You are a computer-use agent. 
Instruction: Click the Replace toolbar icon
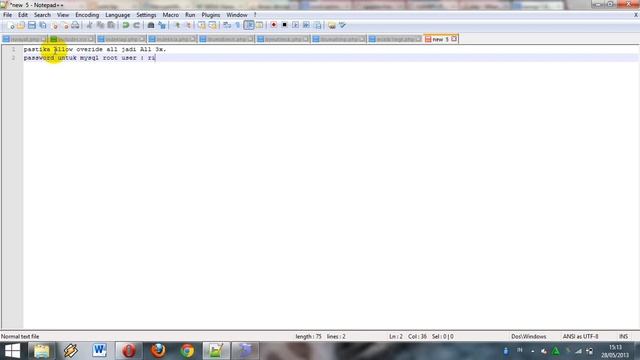[162, 25]
